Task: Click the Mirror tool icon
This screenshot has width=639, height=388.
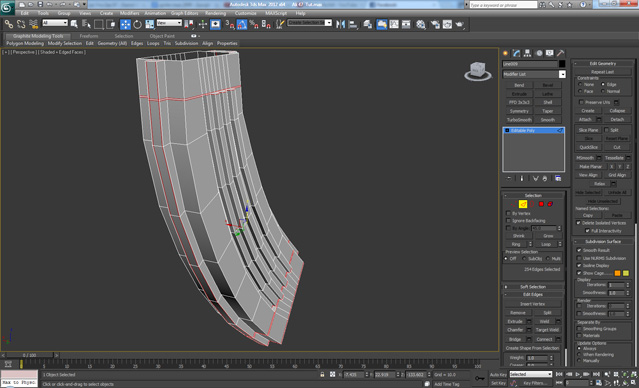Action: click(x=340, y=24)
